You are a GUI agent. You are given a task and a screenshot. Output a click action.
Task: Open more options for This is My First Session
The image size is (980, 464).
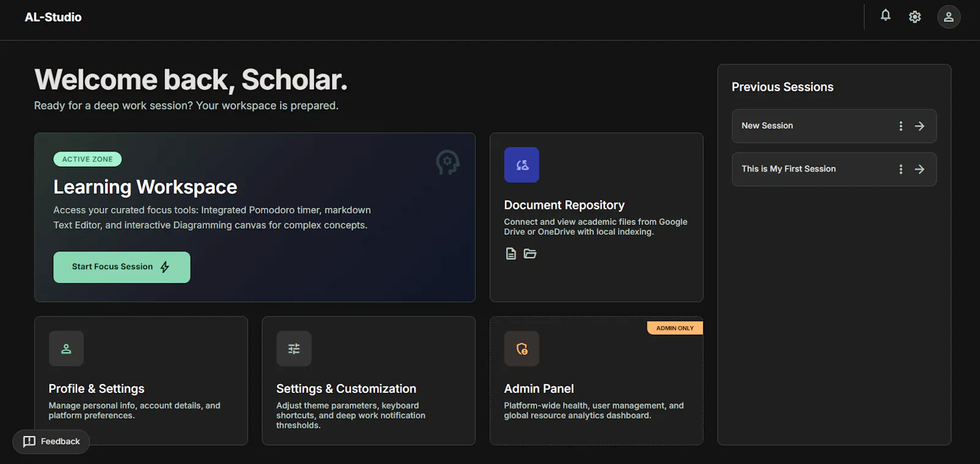(x=900, y=169)
